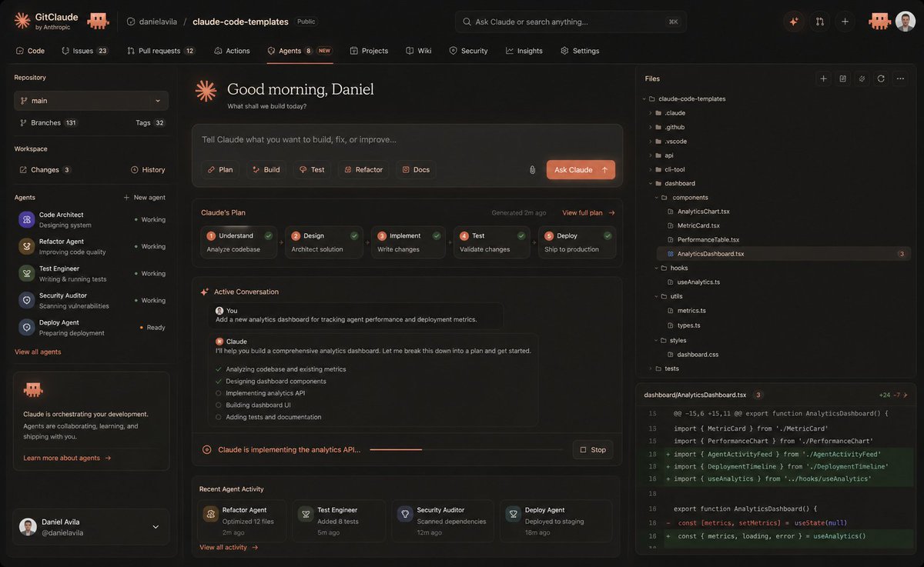Toggle the Understand step checkmark
Image resolution: width=924 pixels, height=567 pixels.
point(269,235)
